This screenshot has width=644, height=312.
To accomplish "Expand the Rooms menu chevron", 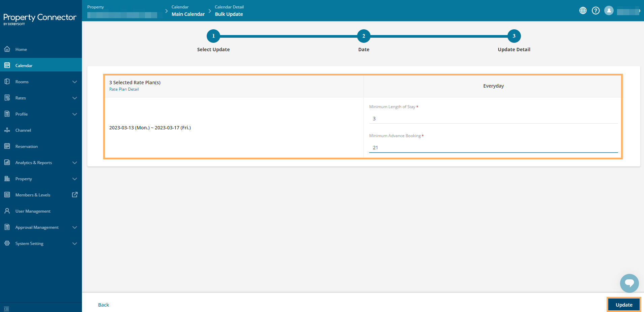I will click(75, 82).
